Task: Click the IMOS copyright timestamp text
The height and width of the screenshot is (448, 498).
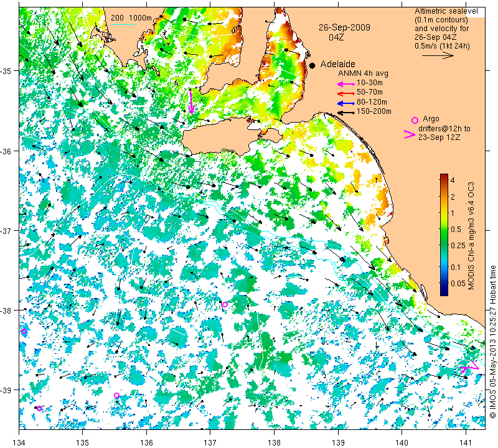Action: (492, 342)
